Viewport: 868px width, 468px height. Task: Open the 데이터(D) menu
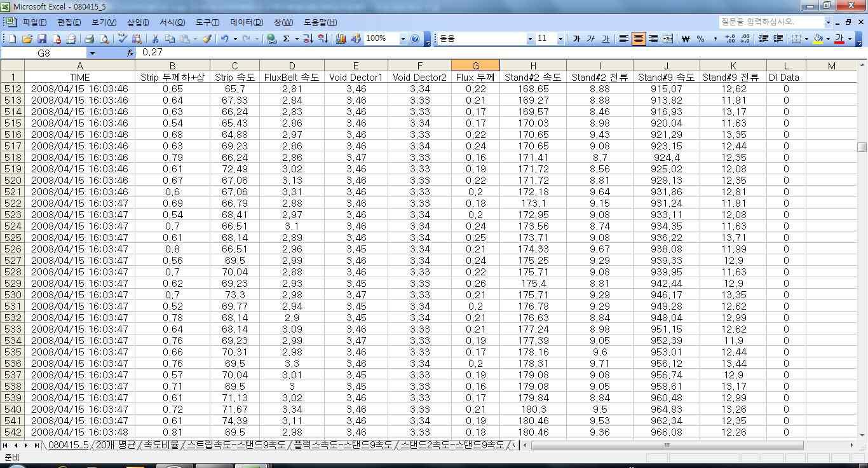[247, 22]
